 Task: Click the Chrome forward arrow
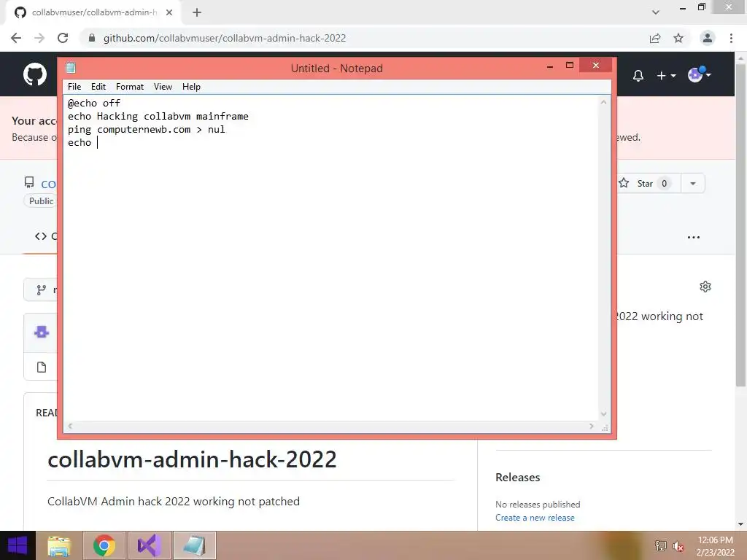pos(39,38)
